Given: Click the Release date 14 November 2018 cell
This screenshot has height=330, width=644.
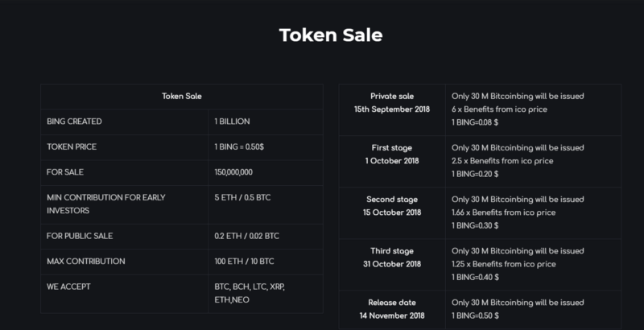Looking at the screenshot, I should click(x=392, y=310).
